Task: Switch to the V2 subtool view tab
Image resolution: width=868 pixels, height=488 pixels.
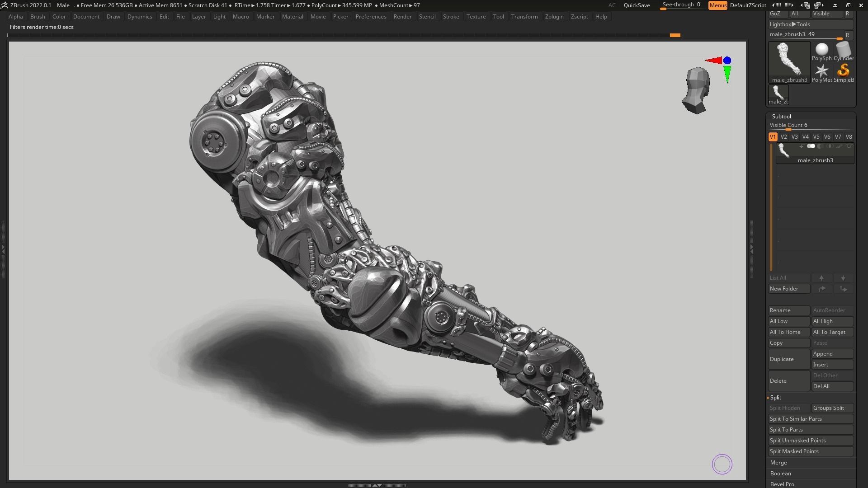Action: (783, 136)
